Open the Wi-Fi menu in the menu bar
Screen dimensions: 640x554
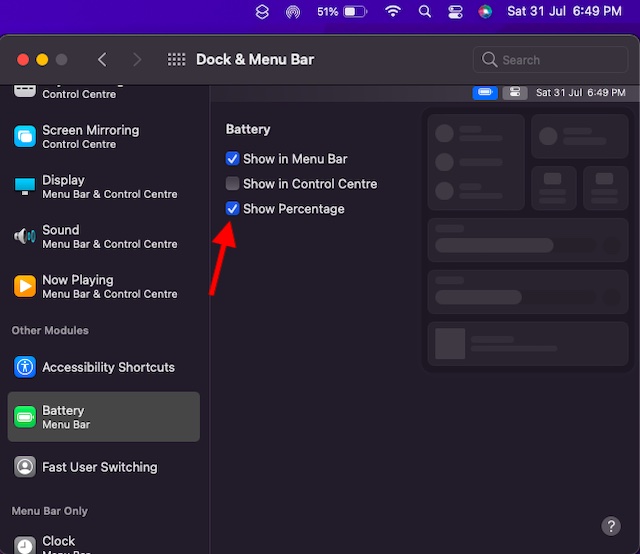coord(393,11)
